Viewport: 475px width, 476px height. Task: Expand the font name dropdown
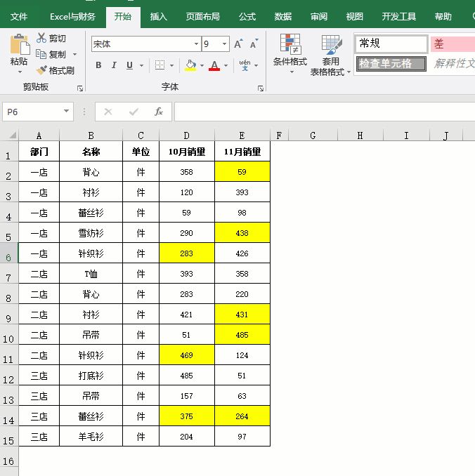coord(196,44)
